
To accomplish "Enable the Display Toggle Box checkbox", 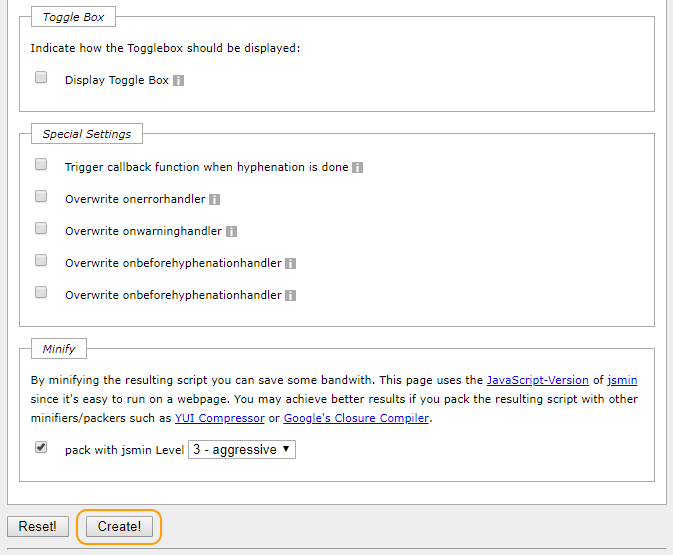I will (41, 77).
